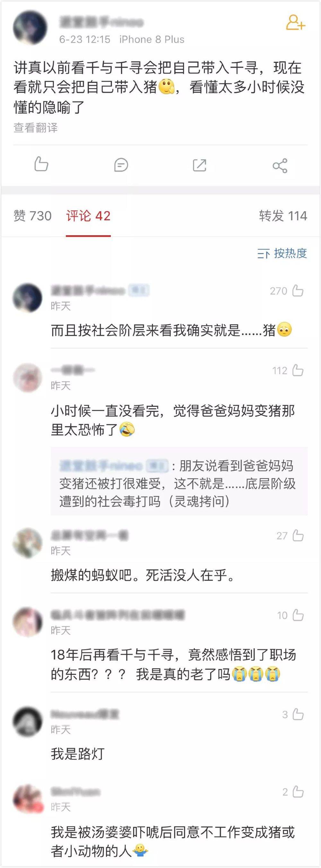Like the main post with thumbs-up icon
The height and width of the screenshot is (868, 321).
pos(41,165)
